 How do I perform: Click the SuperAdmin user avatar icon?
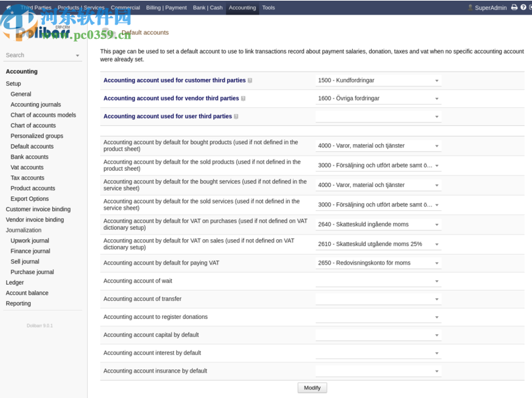point(470,7)
